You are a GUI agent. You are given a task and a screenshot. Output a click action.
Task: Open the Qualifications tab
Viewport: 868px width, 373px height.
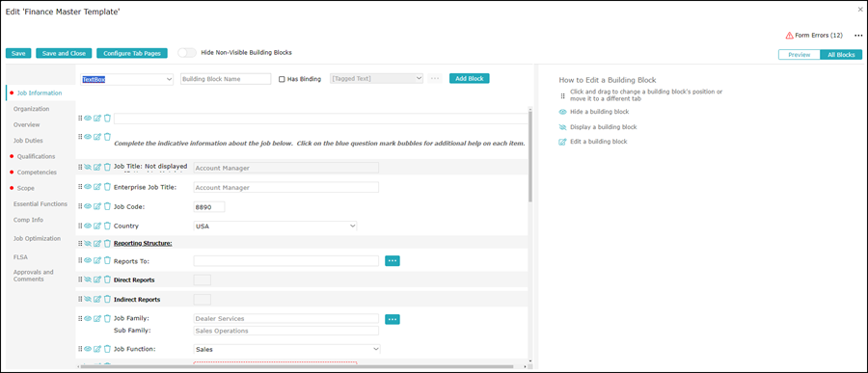[36, 156]
